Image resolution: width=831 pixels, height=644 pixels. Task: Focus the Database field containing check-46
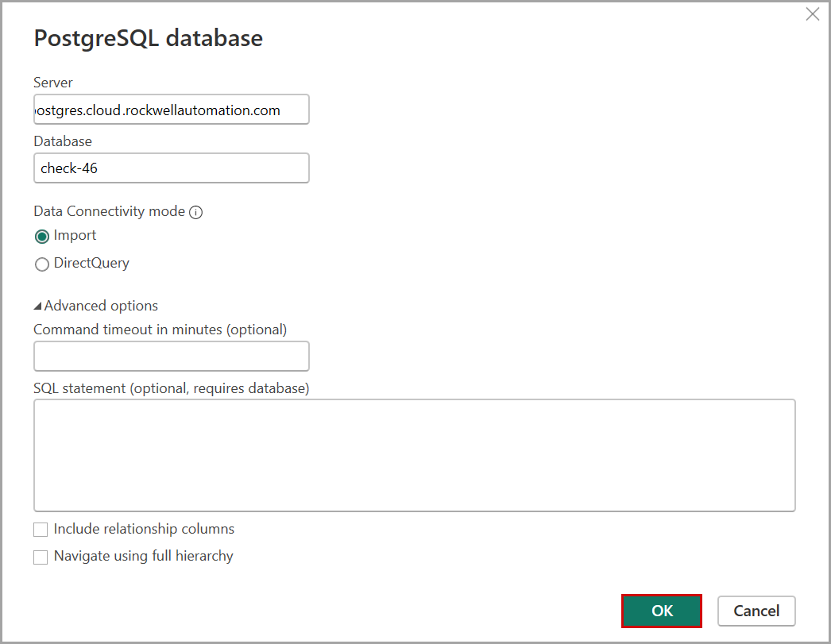click(x=171, y=168)
